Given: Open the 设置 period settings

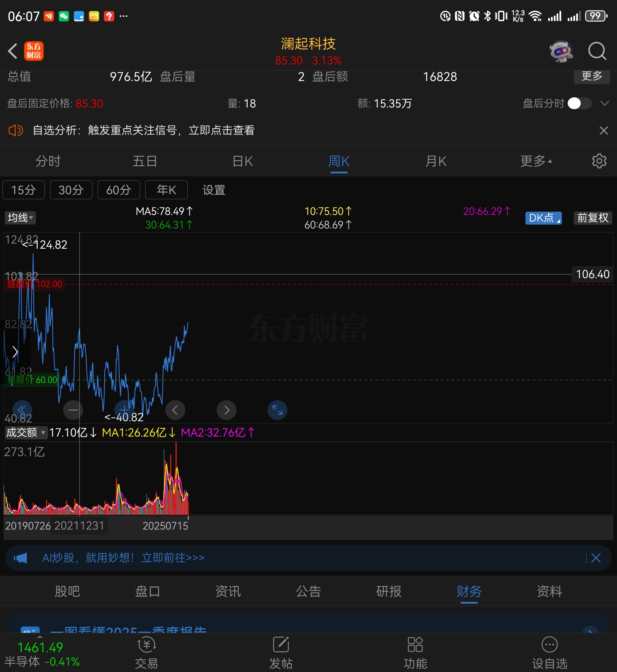Looking at the screenshot, I should tap(214, 190).
